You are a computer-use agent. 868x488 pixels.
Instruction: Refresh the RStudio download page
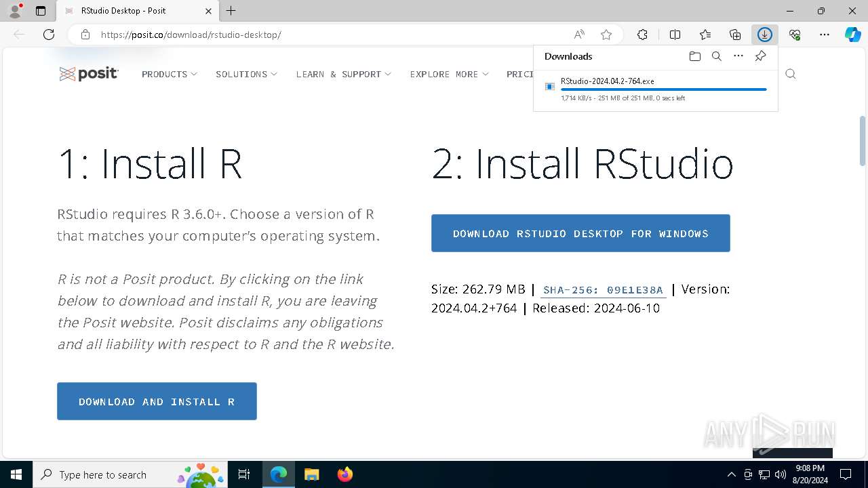point(49,35)
